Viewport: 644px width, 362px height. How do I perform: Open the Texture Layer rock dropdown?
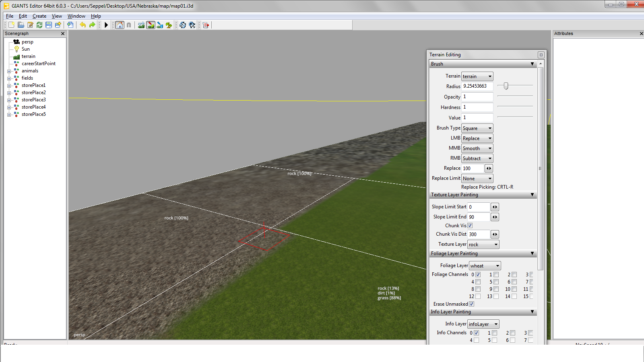483,245
